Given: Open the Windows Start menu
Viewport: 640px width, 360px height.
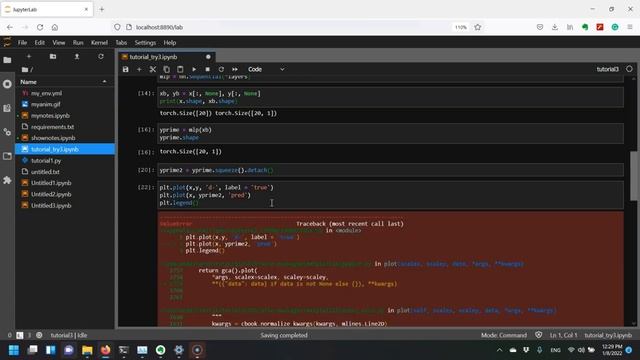Looking at the screenshot, I should click(x=14, y=350).
